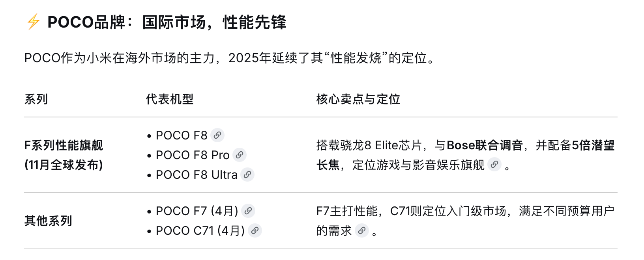Screen dimensions: 644x260
Task: Click the link icon next to POCO C71 (4月)
Action: point(255,231)
